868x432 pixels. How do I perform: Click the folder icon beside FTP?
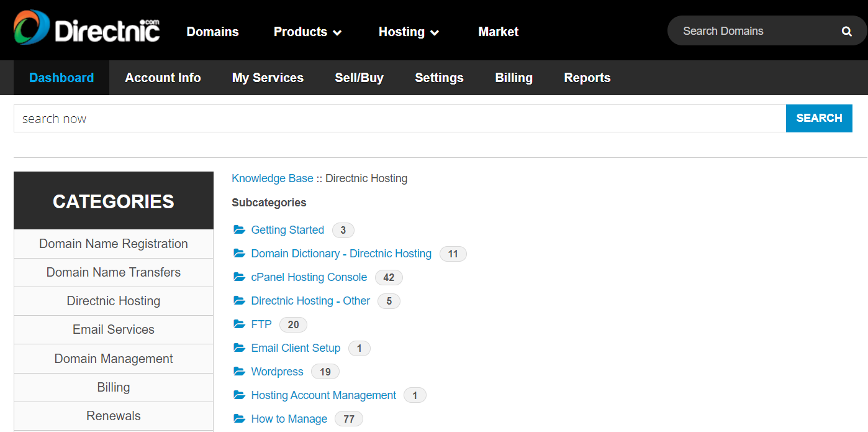point(239,324)
